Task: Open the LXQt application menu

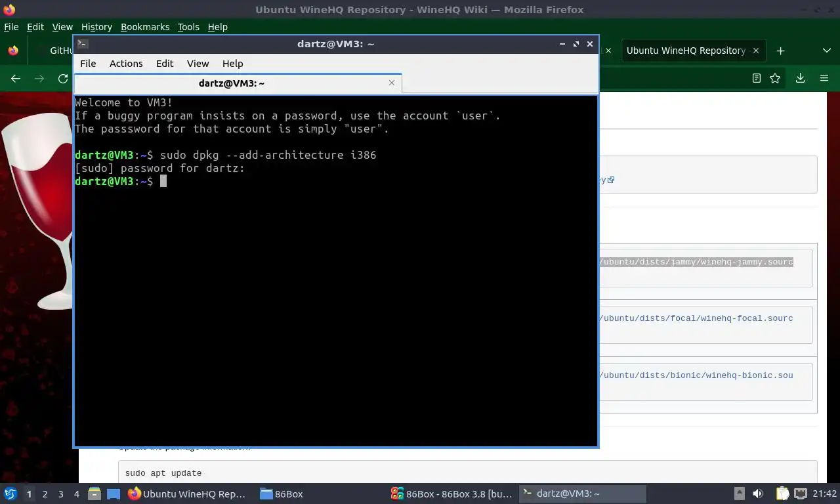Action: pyautogui.click(x=10, y=493)
